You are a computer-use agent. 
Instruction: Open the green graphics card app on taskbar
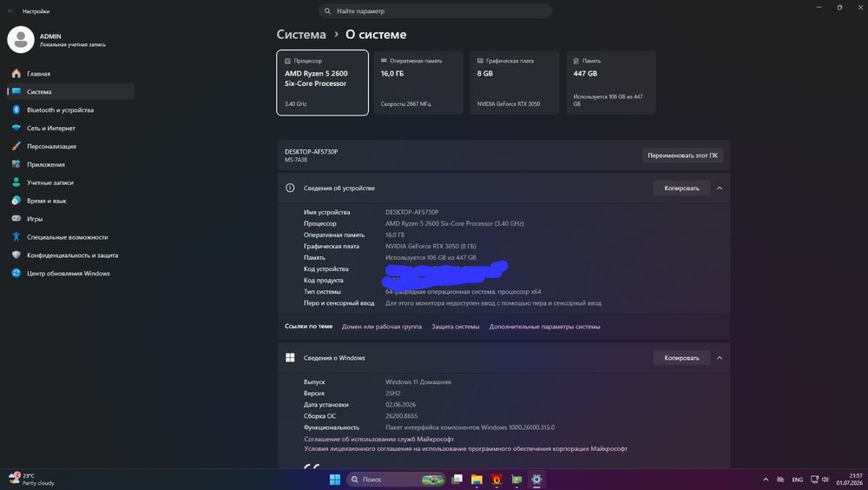tap(516, 480)
